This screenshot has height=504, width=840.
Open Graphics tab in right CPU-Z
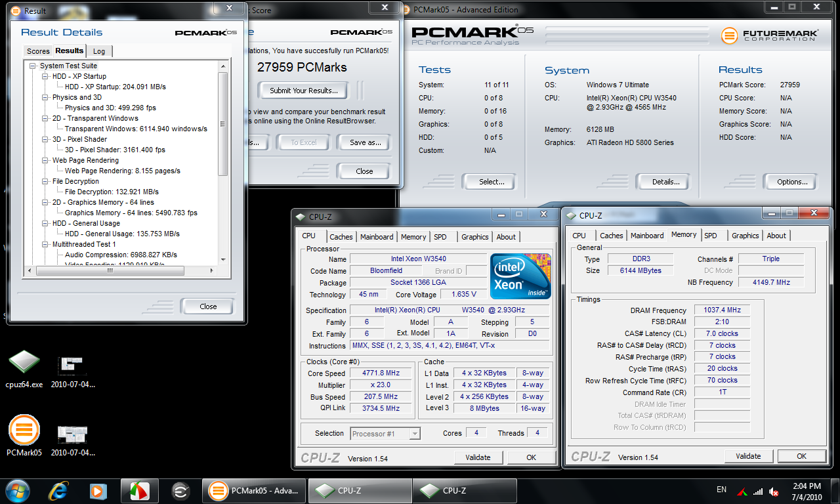point(745,236)
